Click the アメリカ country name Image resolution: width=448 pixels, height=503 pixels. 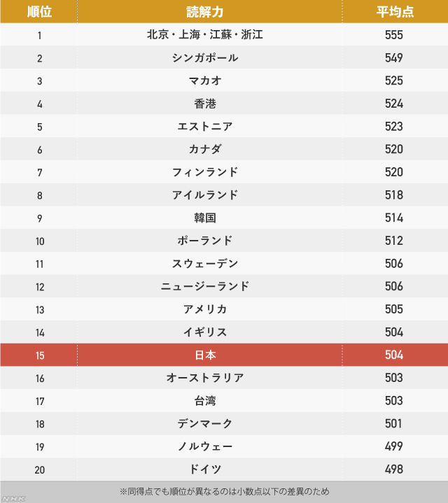pyautogui.click(x=204, y=309)
